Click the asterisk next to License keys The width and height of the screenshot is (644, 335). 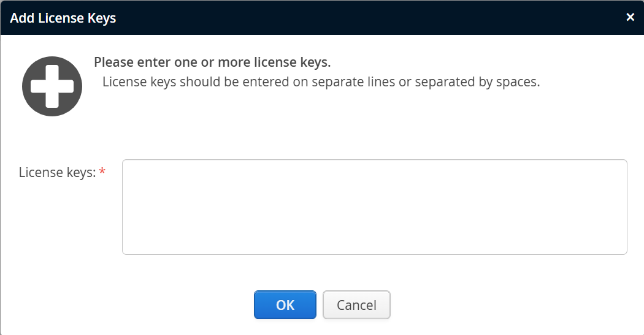(102, 172)
